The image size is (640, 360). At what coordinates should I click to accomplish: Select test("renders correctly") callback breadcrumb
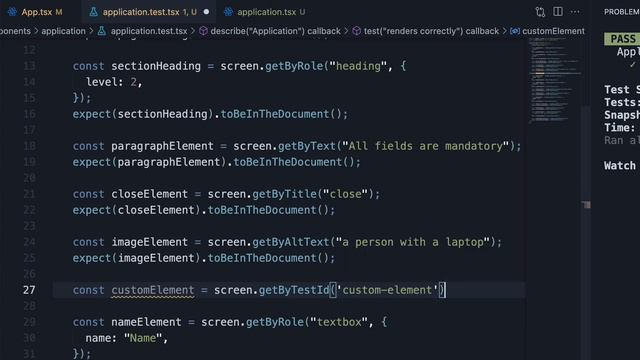coord(431,31)
